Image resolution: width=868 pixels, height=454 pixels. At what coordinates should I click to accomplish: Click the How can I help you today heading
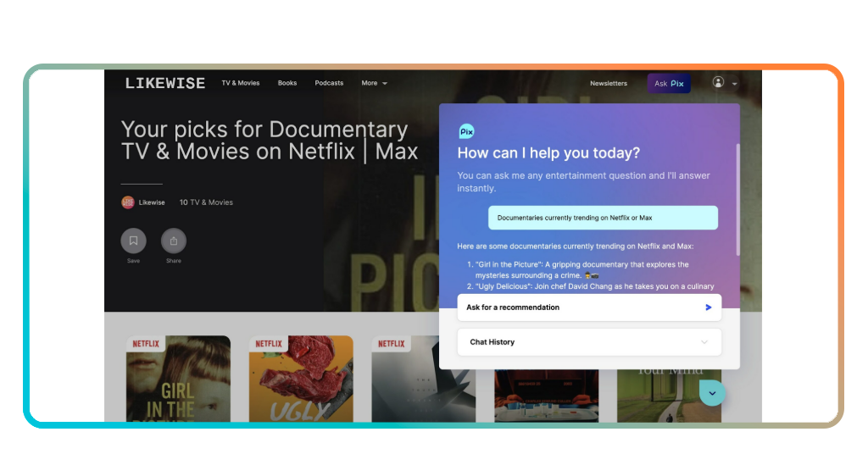point(548,153)
